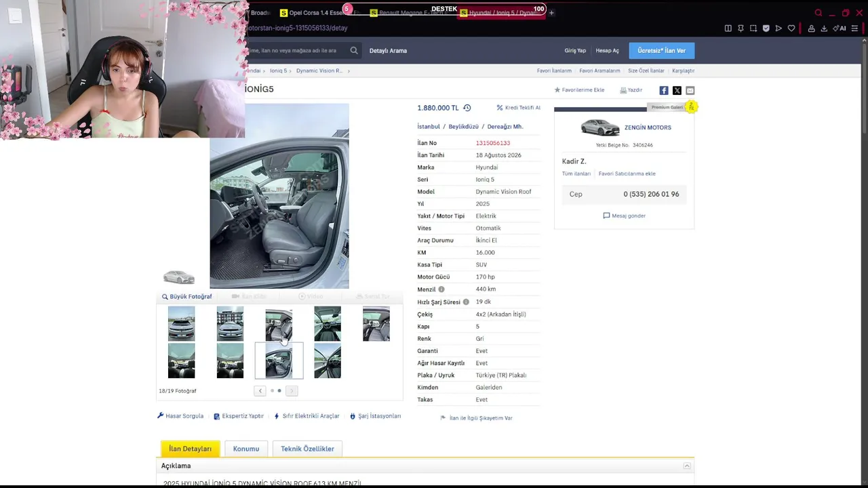Viewport: 868px width, 488px height.
Task: Click the play icon in browser toolbar
Action: (778, 28)
